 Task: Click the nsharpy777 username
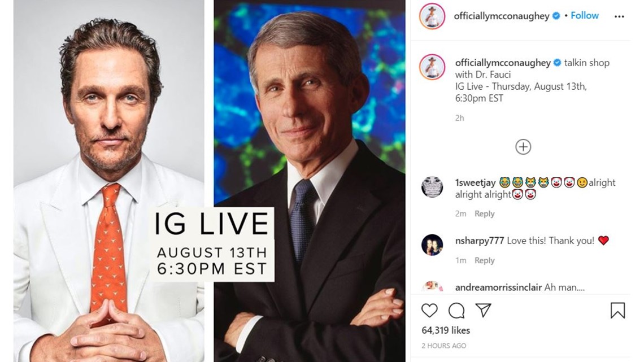(x=479, y=241)
